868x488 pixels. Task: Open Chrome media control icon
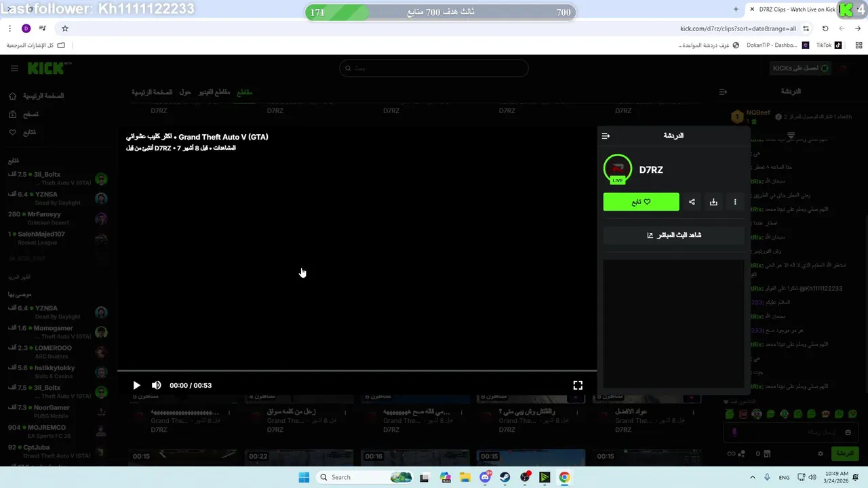coord(43,28)
